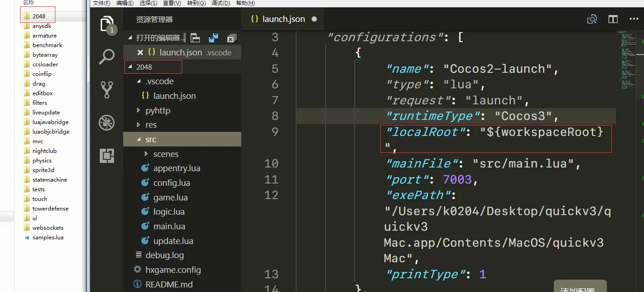Open the Debug view in activity bar
The height and width of the screenshot is (292, 644).
click(107, 123)
